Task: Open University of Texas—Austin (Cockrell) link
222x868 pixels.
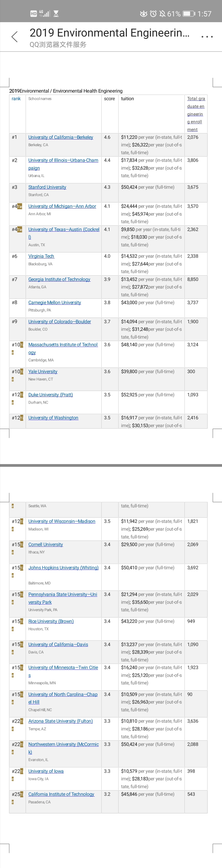Action: click(x=64, y=233)
